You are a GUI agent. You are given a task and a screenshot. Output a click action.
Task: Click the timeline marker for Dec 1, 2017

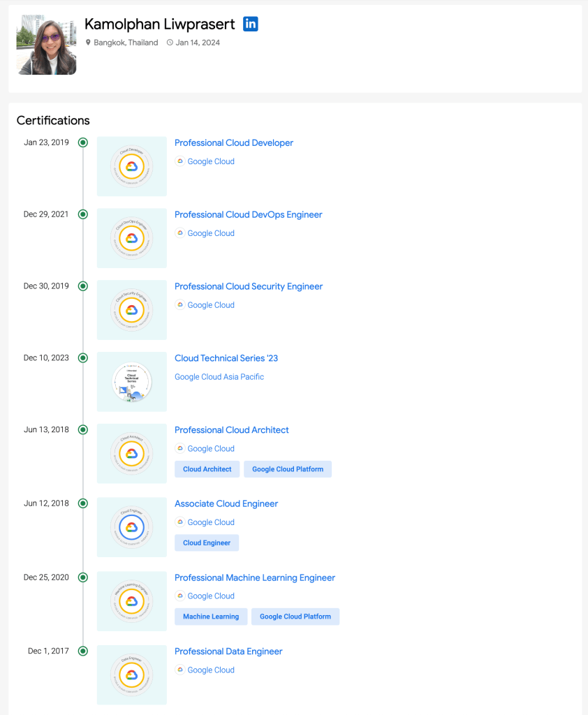click(83, 651)
